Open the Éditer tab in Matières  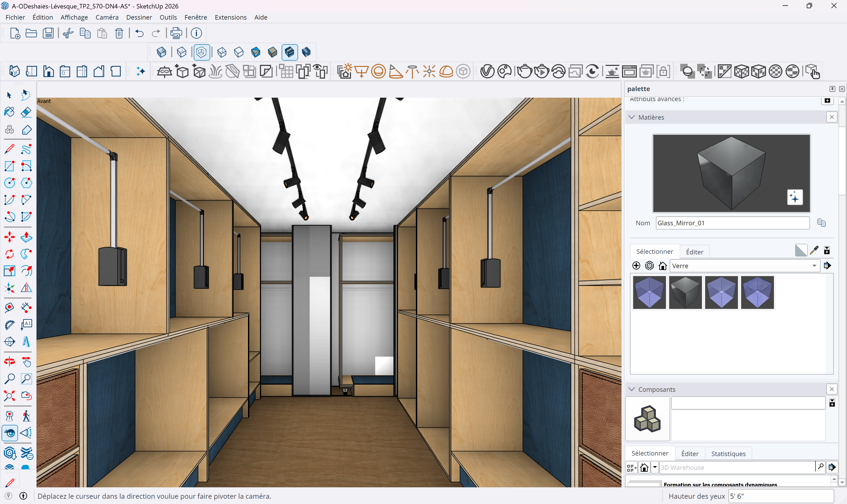694,252
